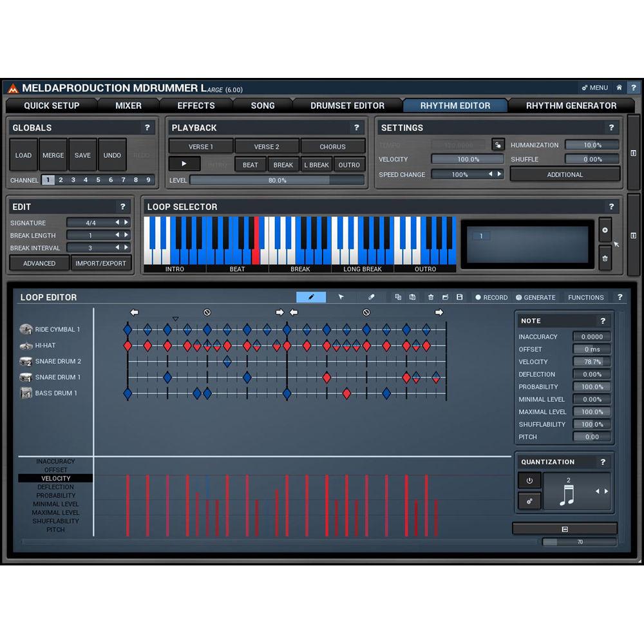This screenshot has height=644, width=644.
Task: Pick the Eraser tool in Loop Editor
Action: click(x=371, y=297)
